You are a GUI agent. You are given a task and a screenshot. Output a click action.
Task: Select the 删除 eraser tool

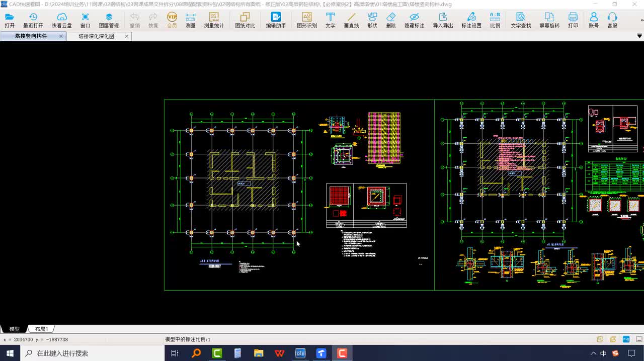[x=391, y=20]
